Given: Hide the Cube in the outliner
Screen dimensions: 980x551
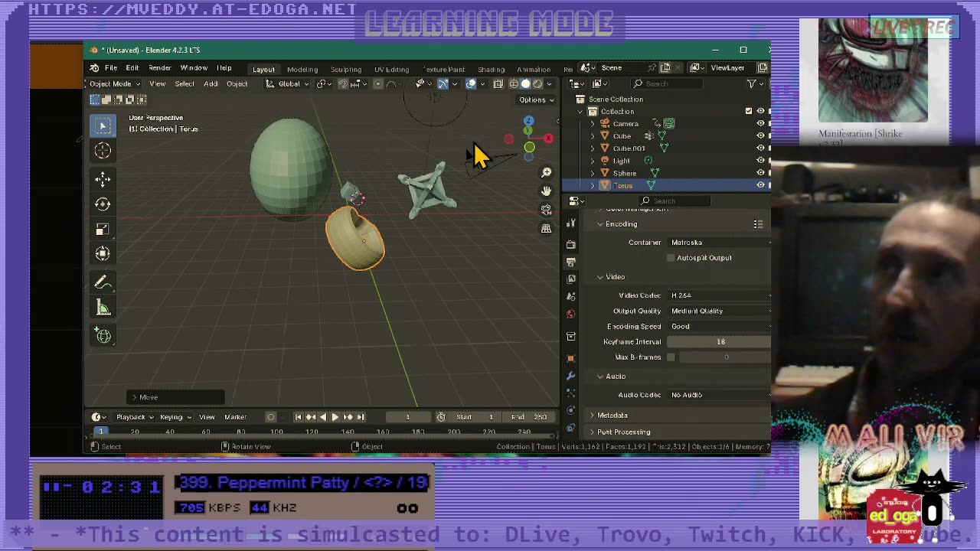Looking at the screenshot, I should tap(760, 136).
